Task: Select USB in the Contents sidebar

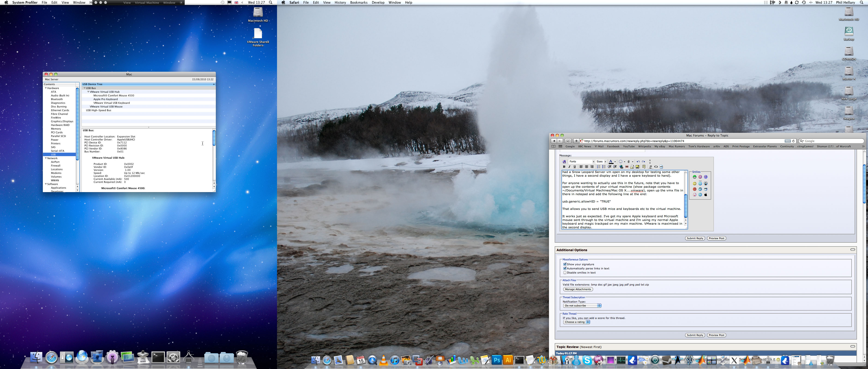Action: pos(53,154)
